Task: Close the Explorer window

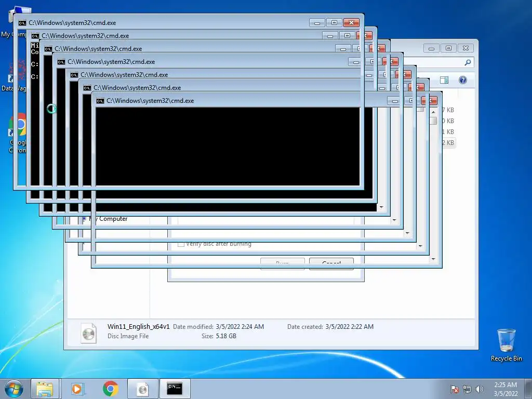Action: tap(465, 48)
